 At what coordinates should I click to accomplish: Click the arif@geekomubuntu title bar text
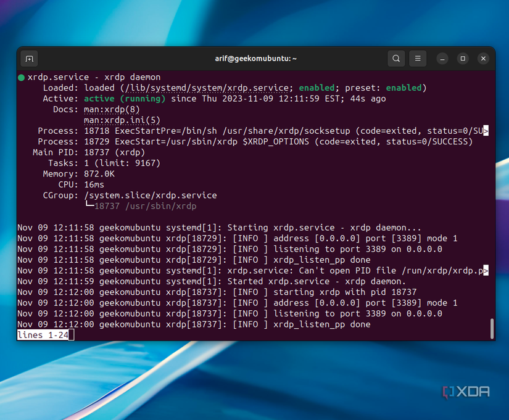pyautogui.click(x=254, y=58)
